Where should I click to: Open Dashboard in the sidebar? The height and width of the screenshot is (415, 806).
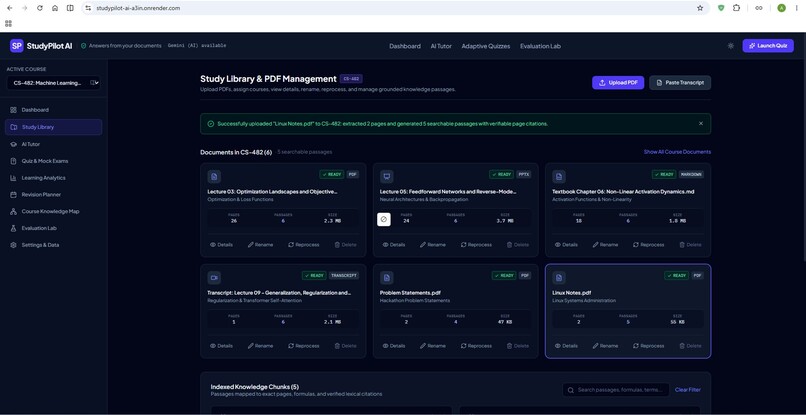point(53,110)
